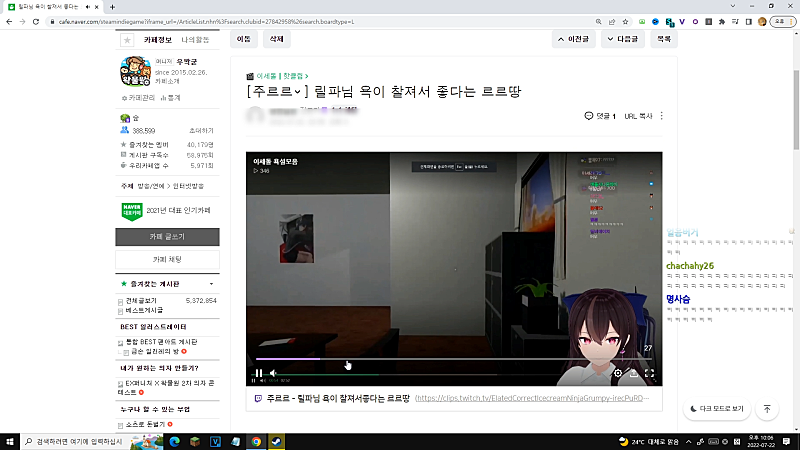Open EX매니저 X 왁물원 2차 의자 콘테스트 board

point(166,388)
